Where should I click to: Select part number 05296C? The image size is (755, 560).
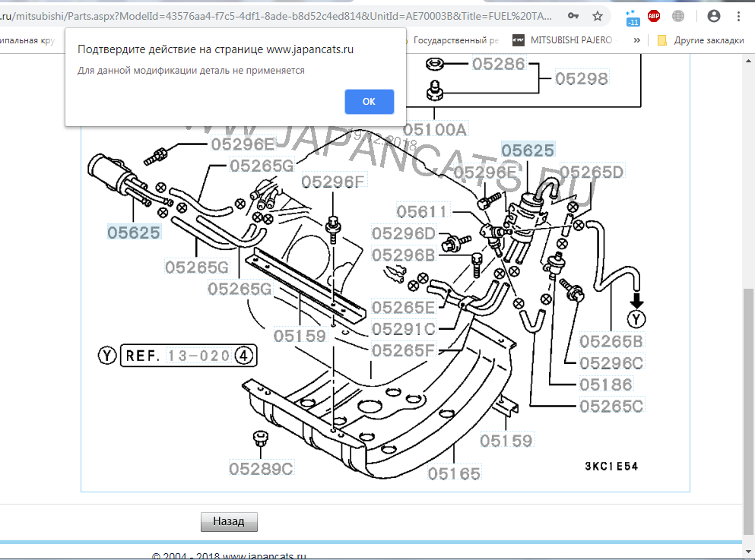611,363
